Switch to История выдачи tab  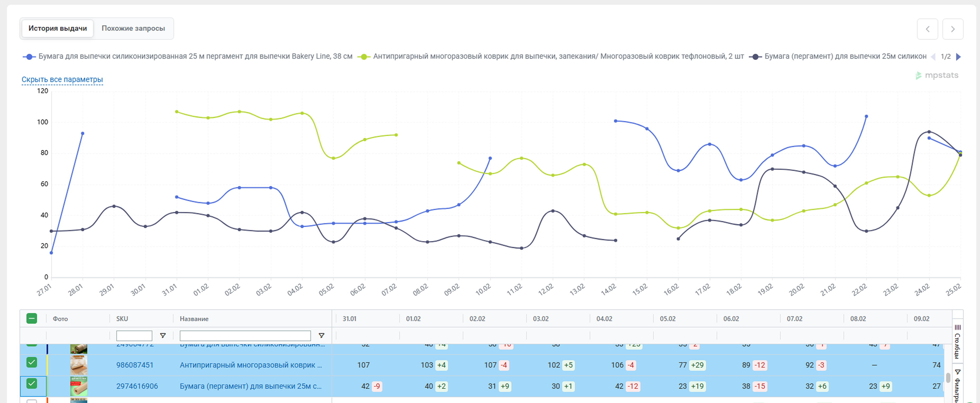(57, 29)
